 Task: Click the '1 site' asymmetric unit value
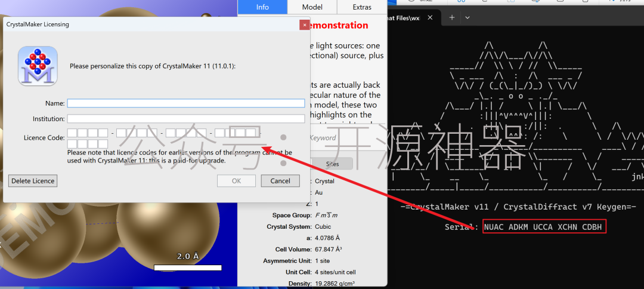(322, 260)
